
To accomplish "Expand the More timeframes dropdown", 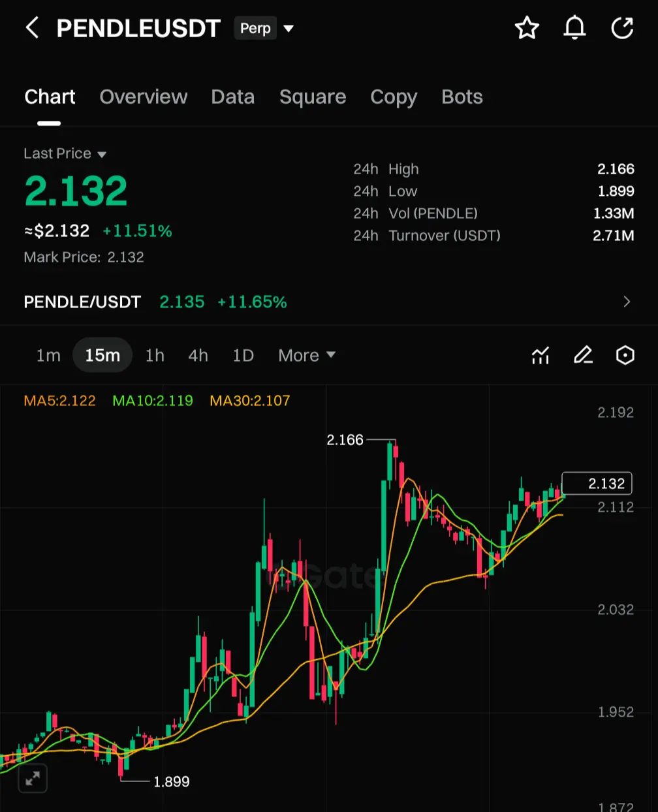I will point(307,355).
